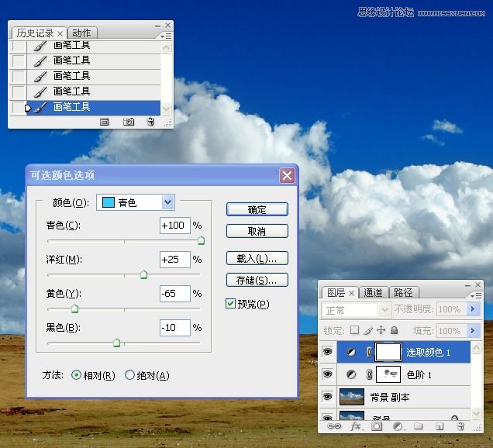Lock transparent pixels icon next to 锁定

355,330
